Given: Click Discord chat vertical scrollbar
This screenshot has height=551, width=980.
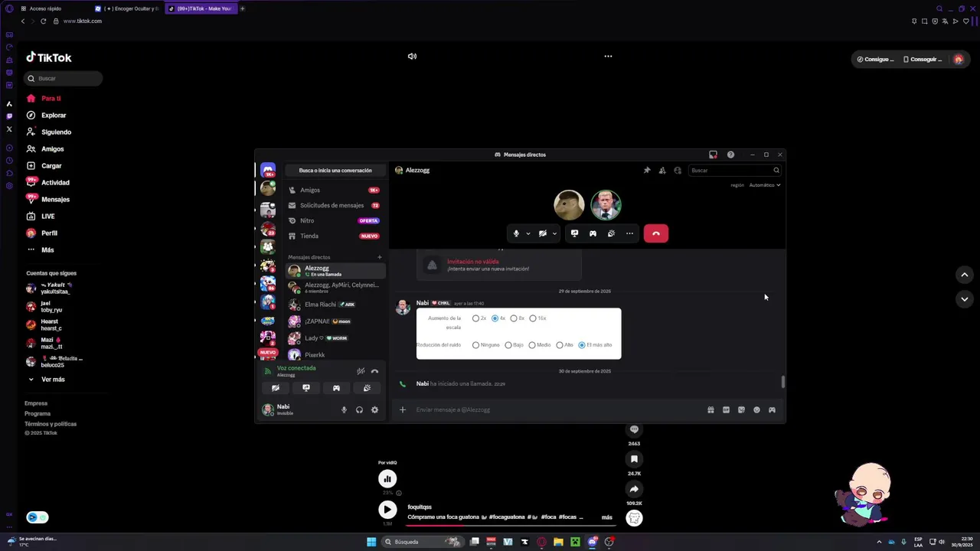Looking at the screenshot, I should [x=782, y=382].
